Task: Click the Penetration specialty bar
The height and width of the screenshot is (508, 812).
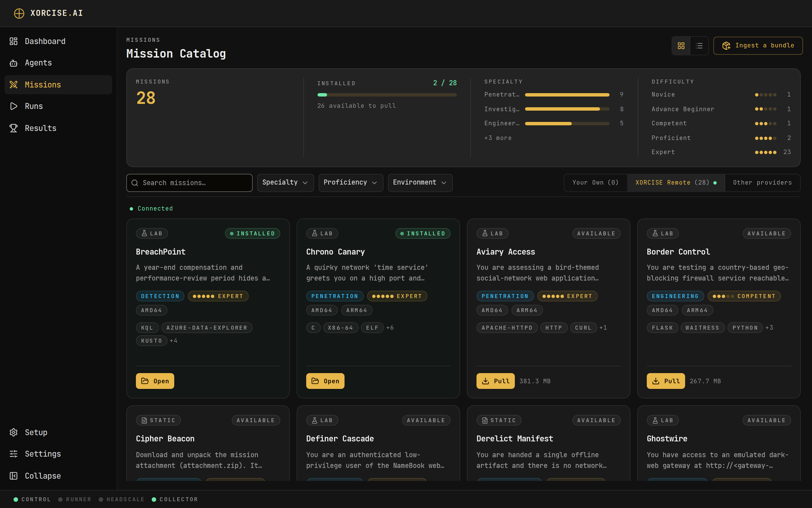Action: coord(567,95)
